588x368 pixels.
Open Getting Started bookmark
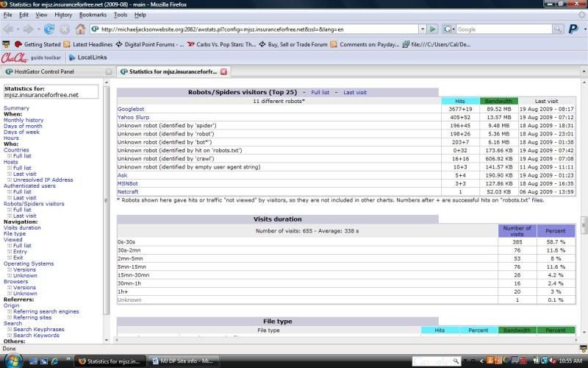[37, 44]
